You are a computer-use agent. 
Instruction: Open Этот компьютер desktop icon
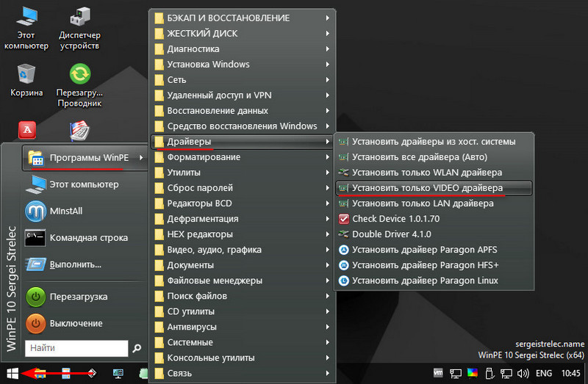pyautogui.click(x=26, y=29)
